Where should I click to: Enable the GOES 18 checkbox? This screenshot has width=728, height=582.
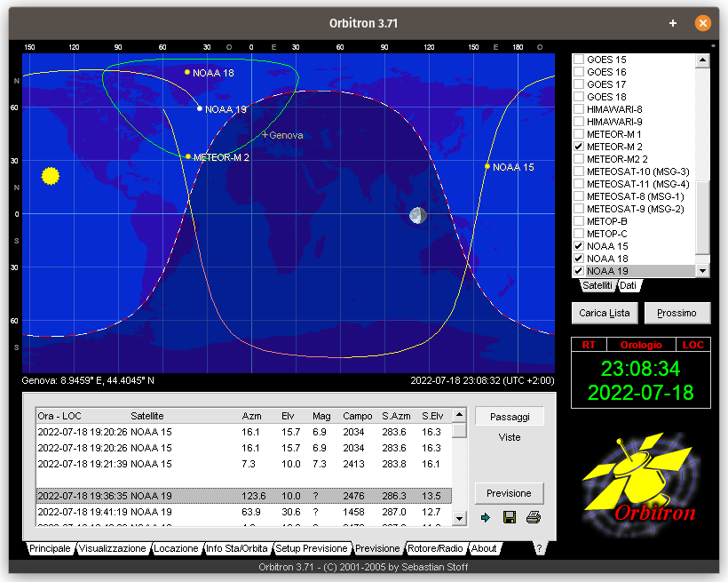pyautogui.click(x=579, y=97)
